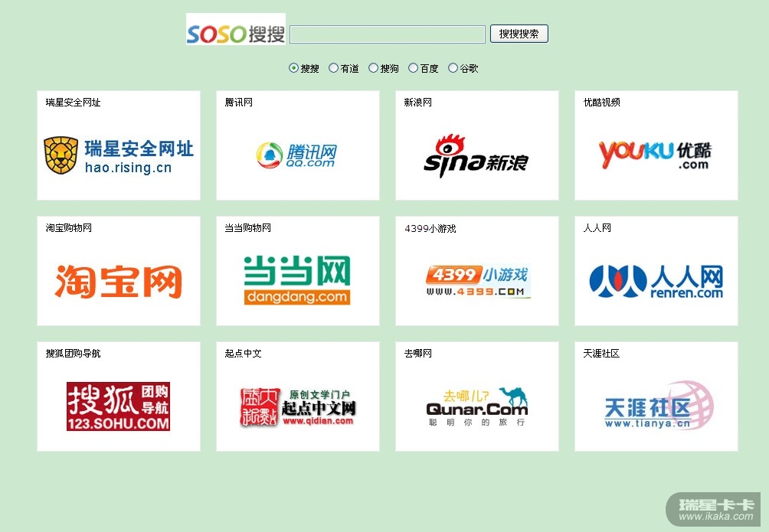
Task: Select the 有道 radio option
Action: (333, 68)
